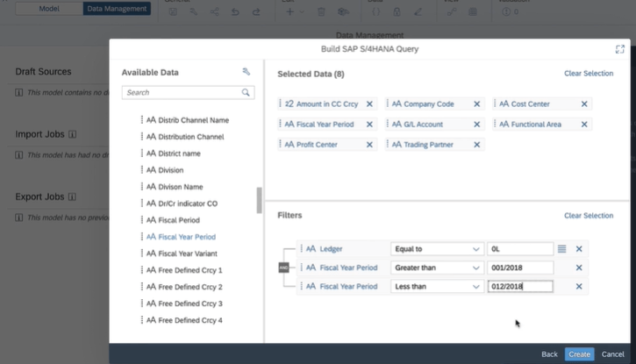This screenshot has width=636, height=364.
Task: Open the Less than operator dropdown
Action: 436,286
